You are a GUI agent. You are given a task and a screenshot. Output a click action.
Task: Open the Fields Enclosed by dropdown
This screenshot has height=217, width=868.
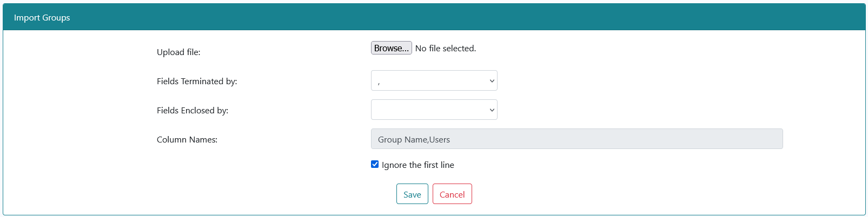[x=434, y=110]
